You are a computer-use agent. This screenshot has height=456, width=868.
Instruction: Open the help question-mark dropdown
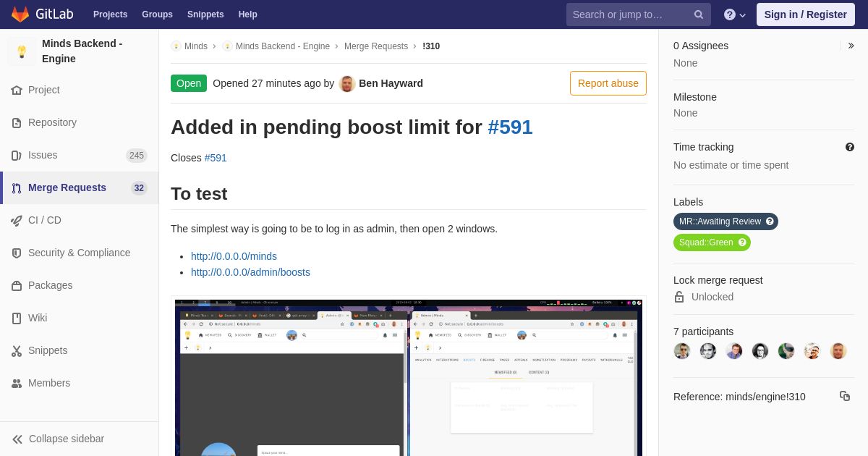(735, 14)
